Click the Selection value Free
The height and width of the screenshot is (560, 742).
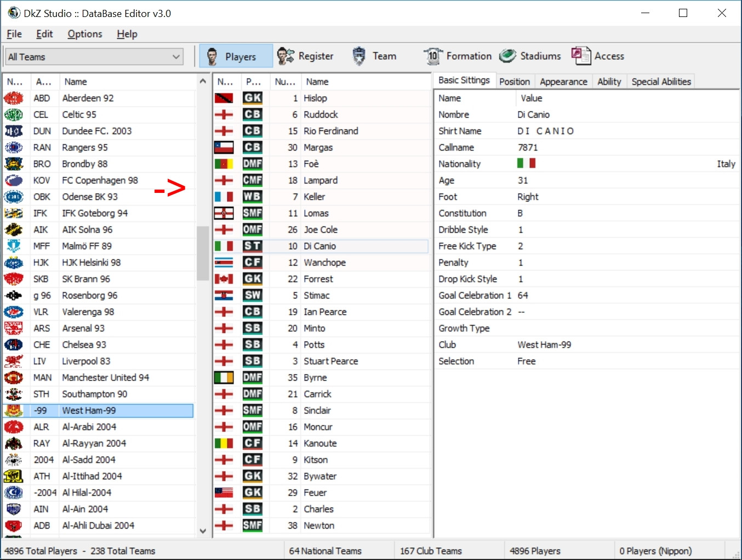pos(527,361)
